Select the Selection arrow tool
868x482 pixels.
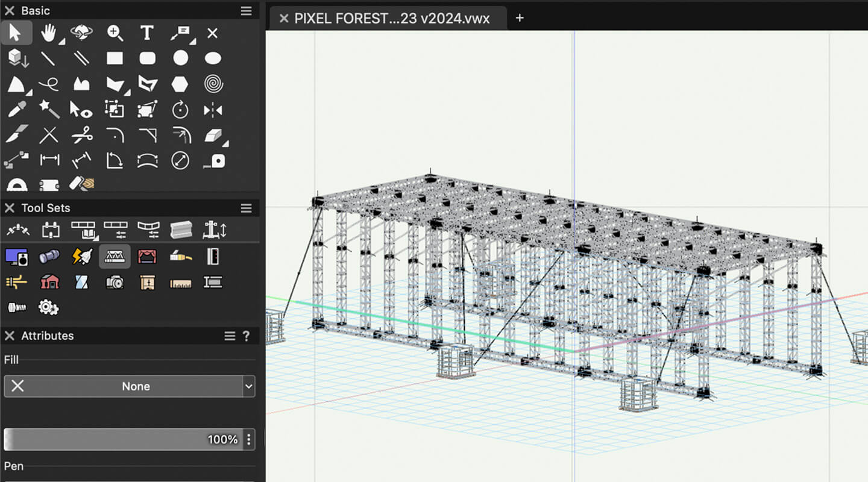16,33
